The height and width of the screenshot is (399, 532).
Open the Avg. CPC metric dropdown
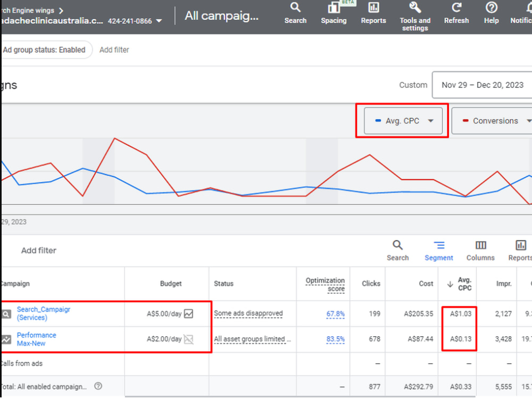pos(403,121)
